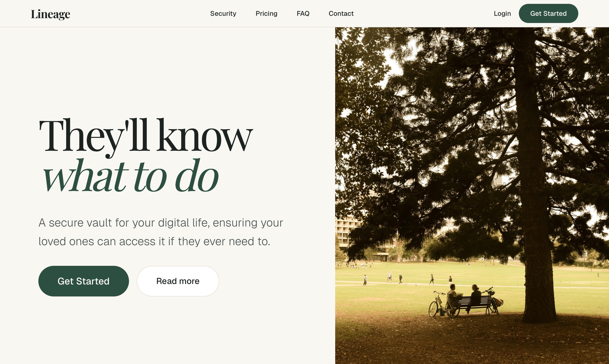Click the large hero Get Started button
The width and height of the screenshot is (609, 364).
pos(83,281)
